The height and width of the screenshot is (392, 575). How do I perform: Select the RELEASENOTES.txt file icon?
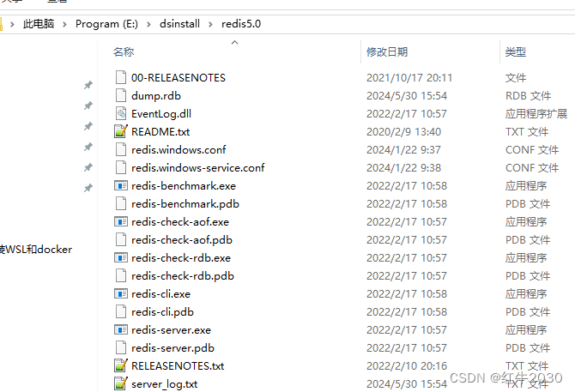coord(121,365)
